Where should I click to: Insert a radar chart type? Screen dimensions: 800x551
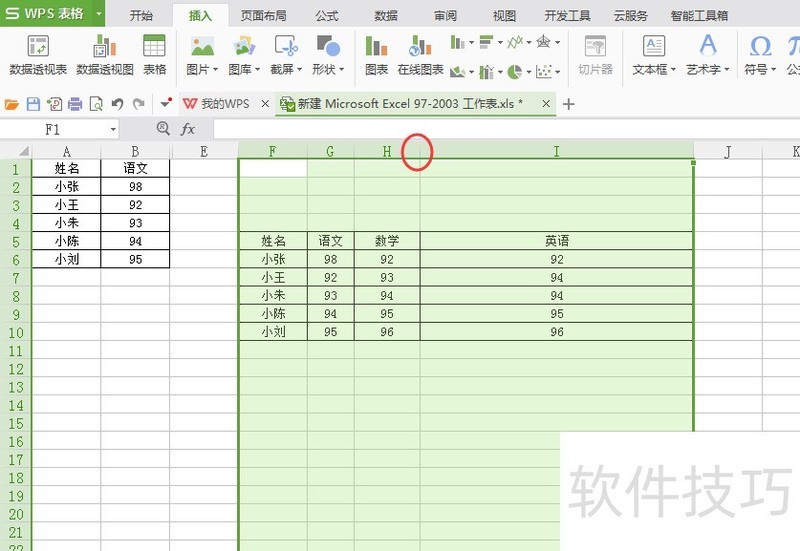pos(544,42)
